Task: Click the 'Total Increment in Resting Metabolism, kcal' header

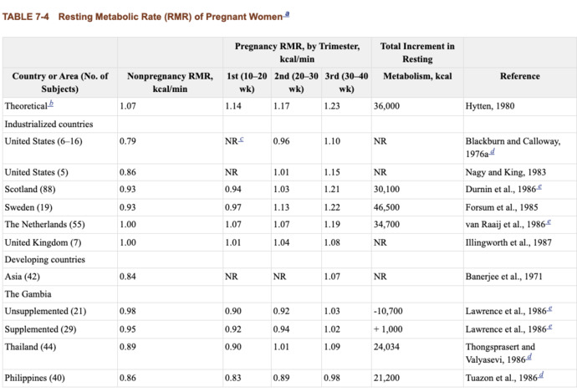Action: tap(417, 61)
